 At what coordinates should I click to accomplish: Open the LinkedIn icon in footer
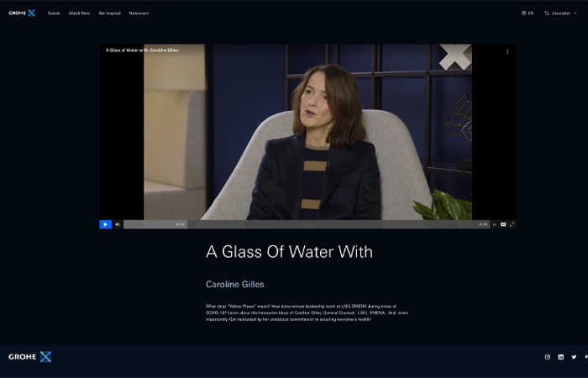(560, 357)
